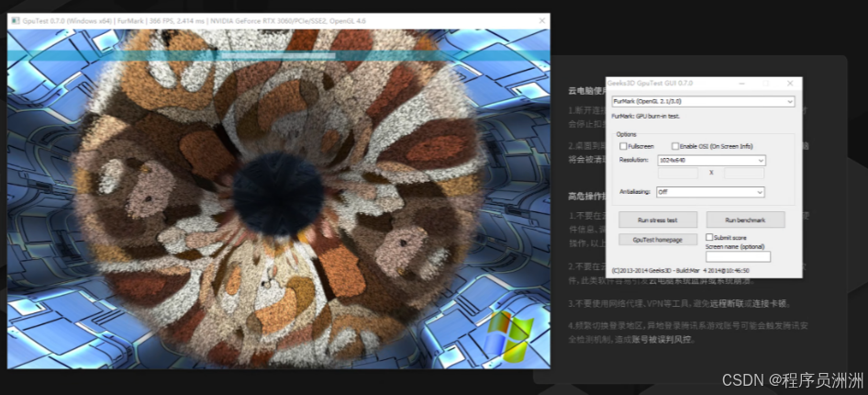Enable the Fullscreen checkbox
868x395 pixels.
(x=624, y=146)
